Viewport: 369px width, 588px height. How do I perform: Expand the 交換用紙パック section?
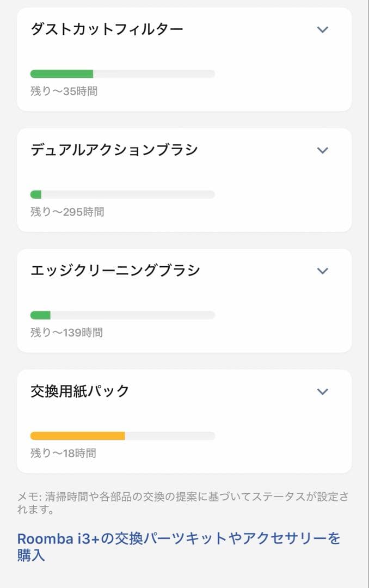pos(322,391)
